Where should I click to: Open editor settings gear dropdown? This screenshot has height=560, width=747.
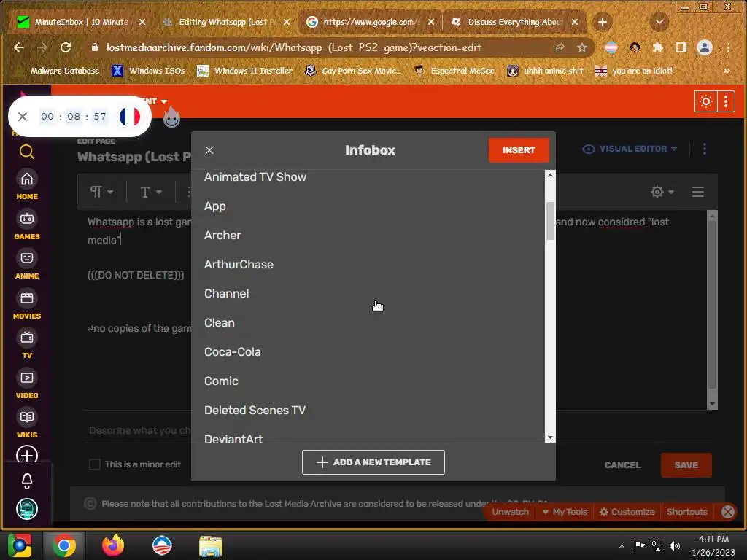(x=662, y=192)
